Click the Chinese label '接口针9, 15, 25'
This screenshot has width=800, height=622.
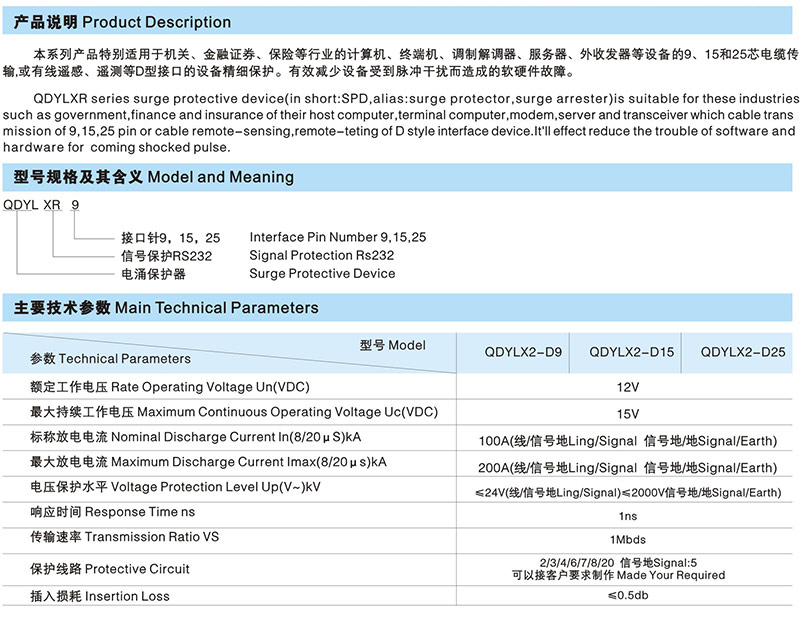(x=170, y=238)
